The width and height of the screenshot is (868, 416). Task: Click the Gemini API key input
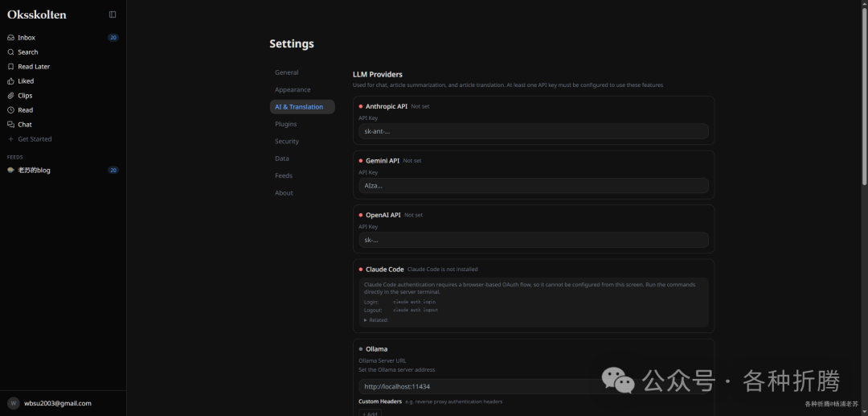pos(533,186)
